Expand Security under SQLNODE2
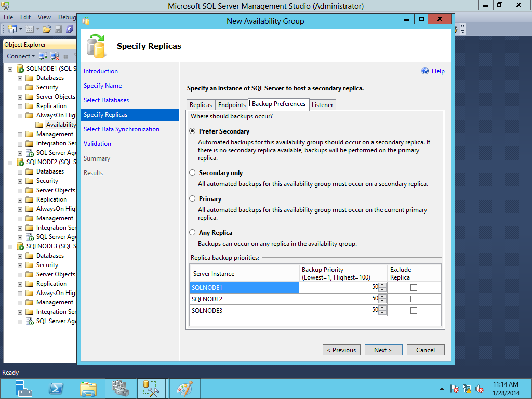532x399 pixels. click(20, 181)
